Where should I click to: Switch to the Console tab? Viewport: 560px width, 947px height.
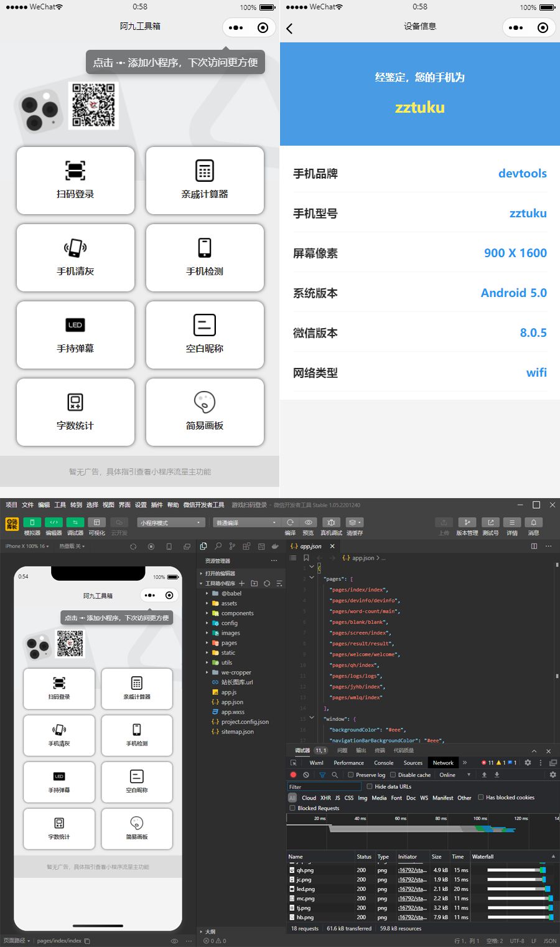pos(383,763)
